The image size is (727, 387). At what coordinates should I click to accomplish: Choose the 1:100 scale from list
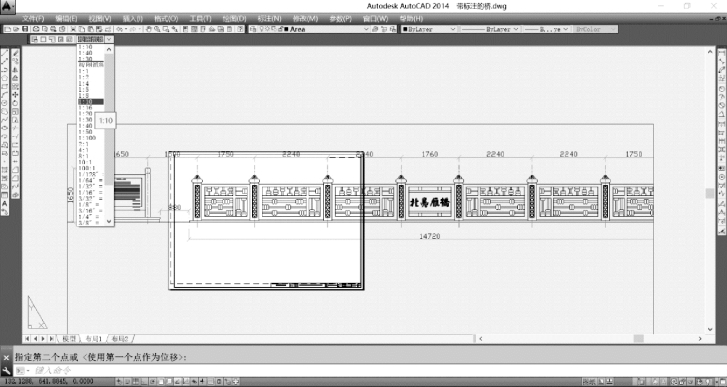pyautogui.click(x=87, y=138)
